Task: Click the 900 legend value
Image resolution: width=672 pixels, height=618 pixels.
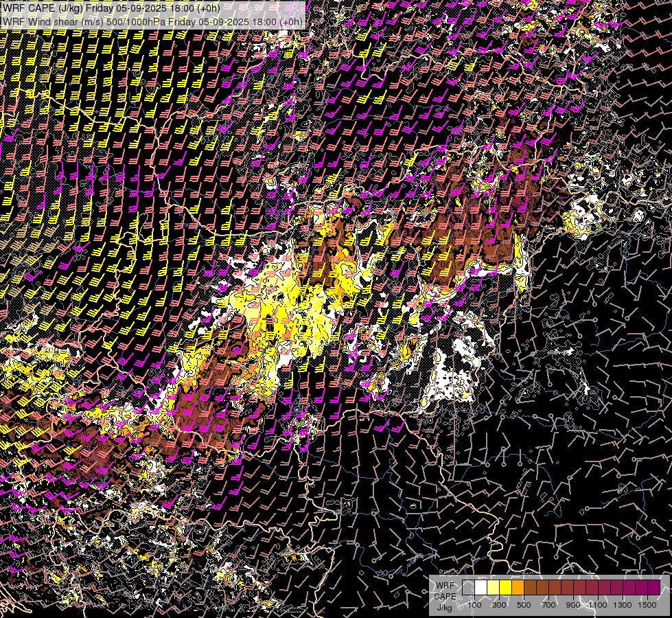Action: (x=573, y=605)
